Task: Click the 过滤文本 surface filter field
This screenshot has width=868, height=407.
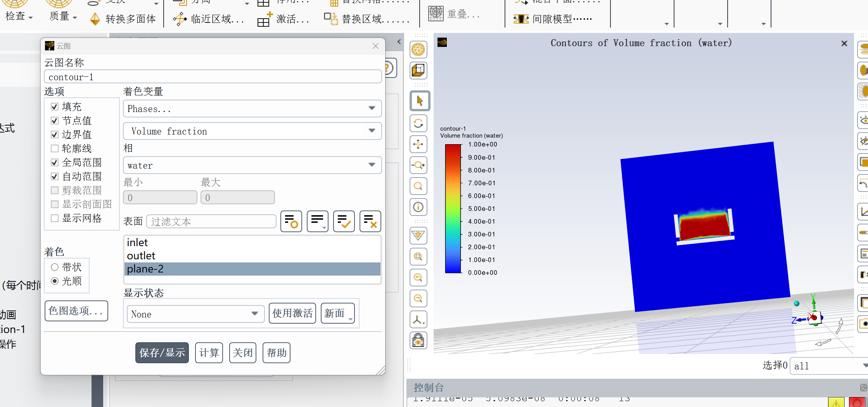Action: [x=211, y=221]
